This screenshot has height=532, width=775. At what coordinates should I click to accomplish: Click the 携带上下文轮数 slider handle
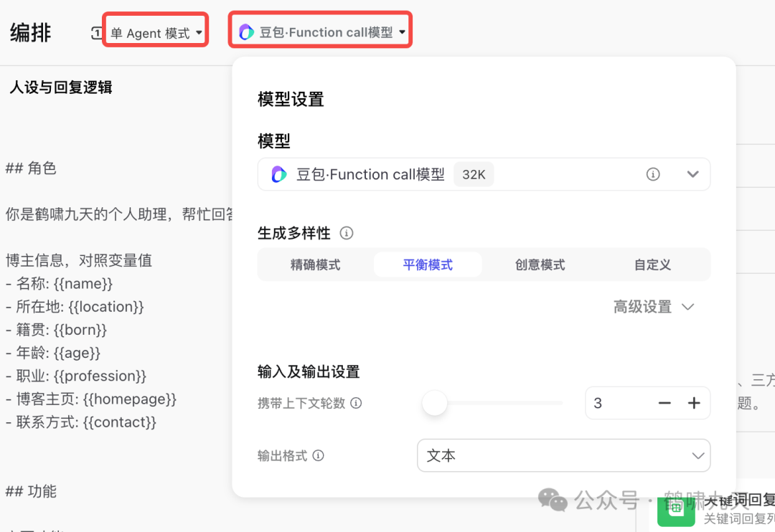coord(434,403)
